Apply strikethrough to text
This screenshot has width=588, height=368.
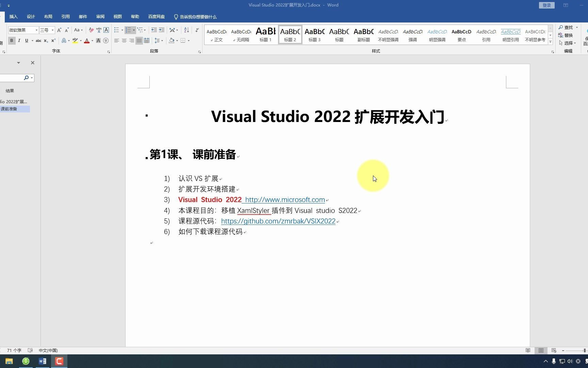[38, 41]
